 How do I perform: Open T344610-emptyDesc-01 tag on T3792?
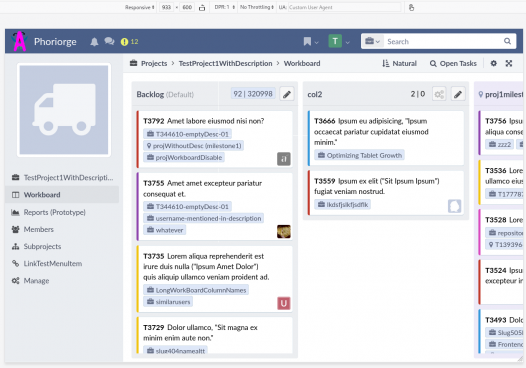click(188, 134)
